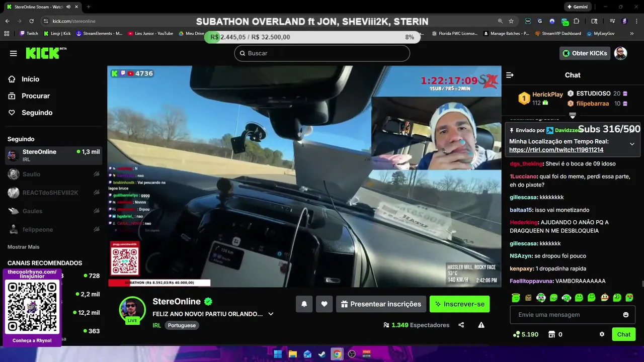Toggle stream notification bell
Image resolution: width=644 pixels, height=362 pixels.
[304, 304]
